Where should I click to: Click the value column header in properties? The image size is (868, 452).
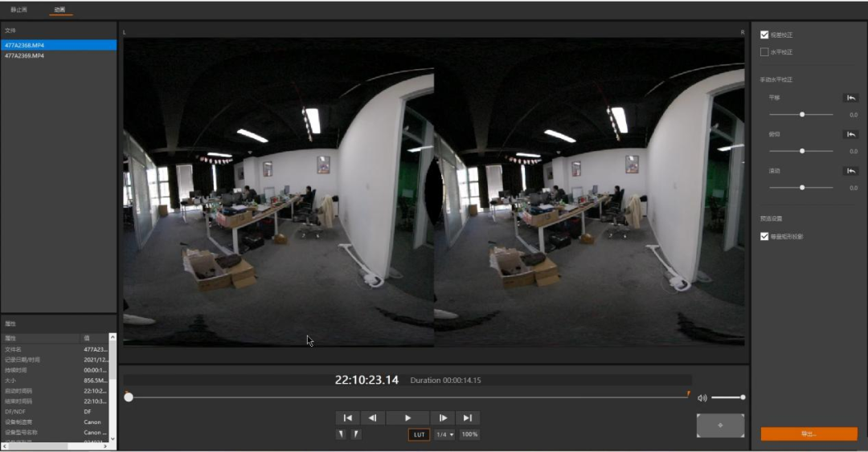coord(94,338)
